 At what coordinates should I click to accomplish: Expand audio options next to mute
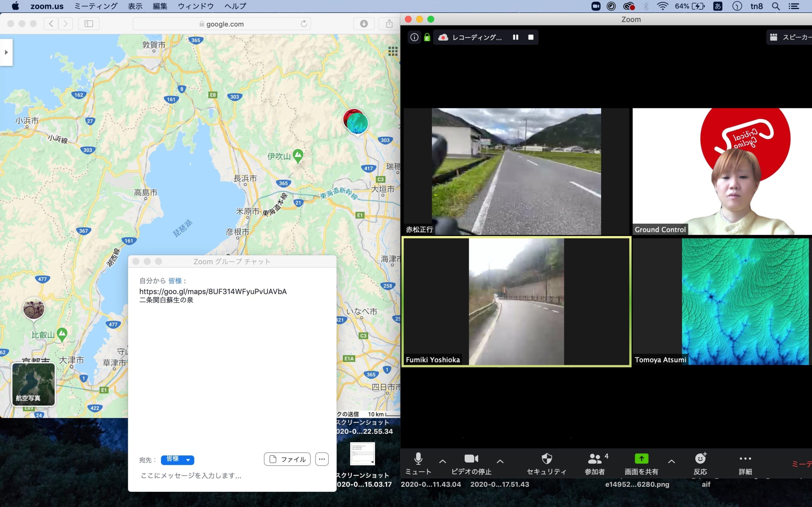[442, 462]
